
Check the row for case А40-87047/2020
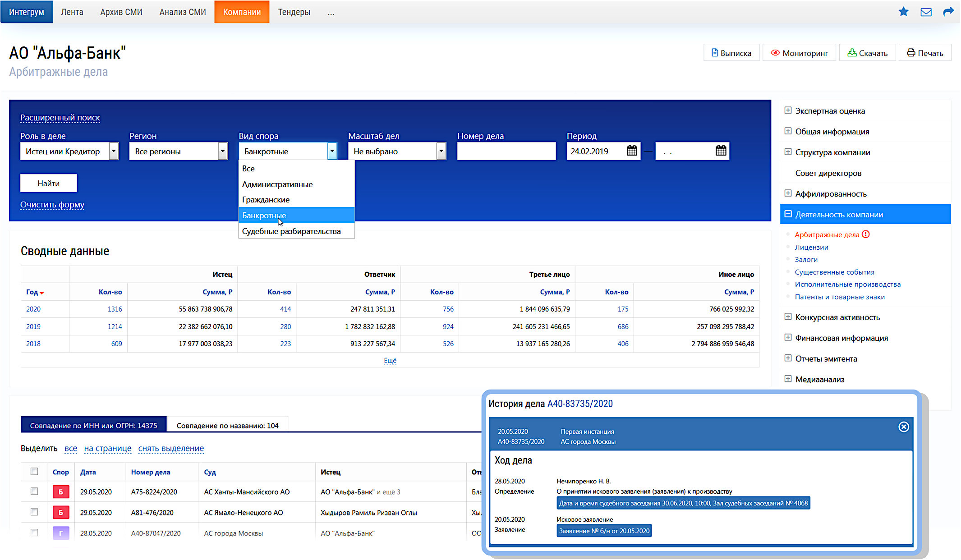pyautogui.click(x=34, y=532)
